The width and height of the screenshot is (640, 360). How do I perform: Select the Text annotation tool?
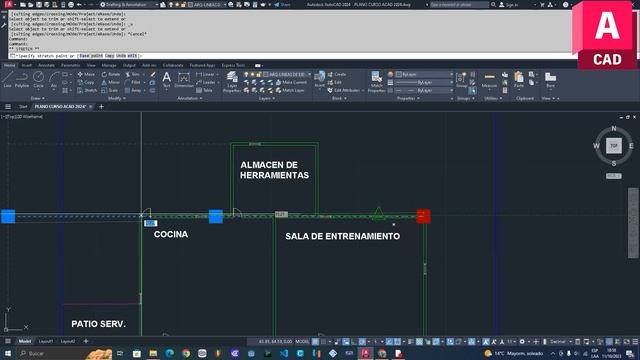click(167, 79)
